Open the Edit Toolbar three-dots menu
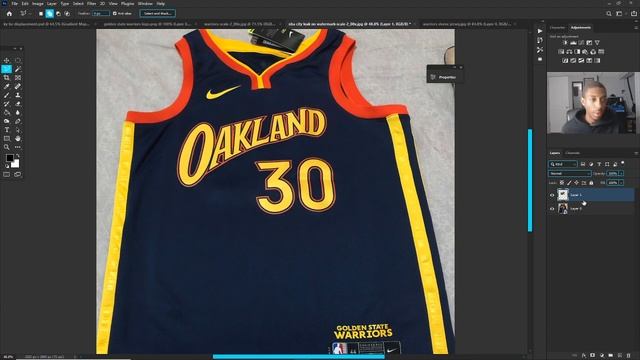Image resolution: width=640 pixels, height=360 pixels. (18, 147)
